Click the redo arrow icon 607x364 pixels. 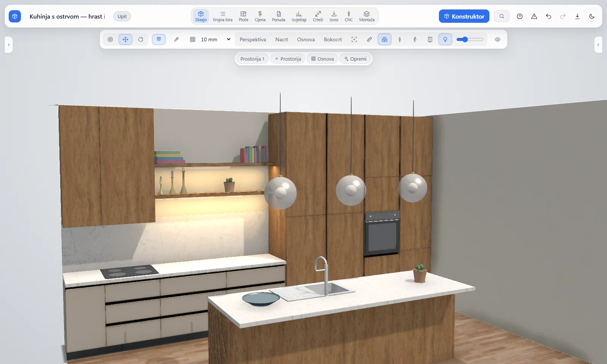[563, 16]
